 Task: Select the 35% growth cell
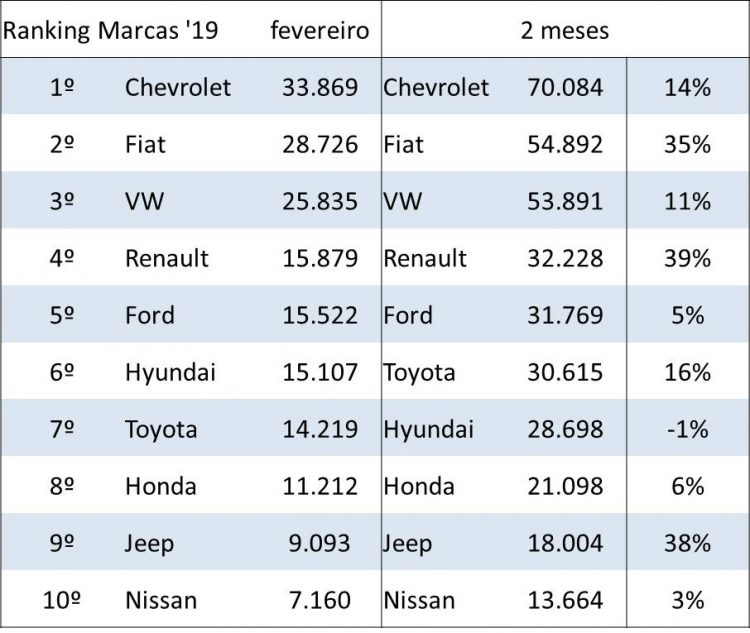tap(686, 144)
